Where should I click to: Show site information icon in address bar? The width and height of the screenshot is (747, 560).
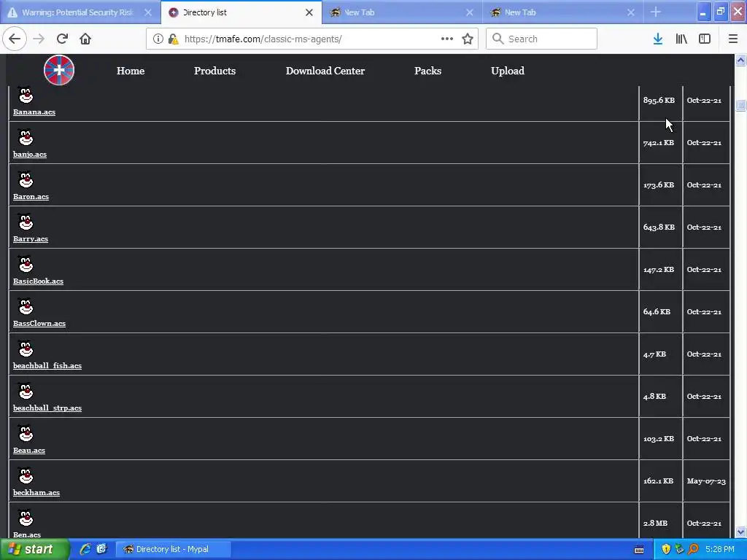coord(158,39)
